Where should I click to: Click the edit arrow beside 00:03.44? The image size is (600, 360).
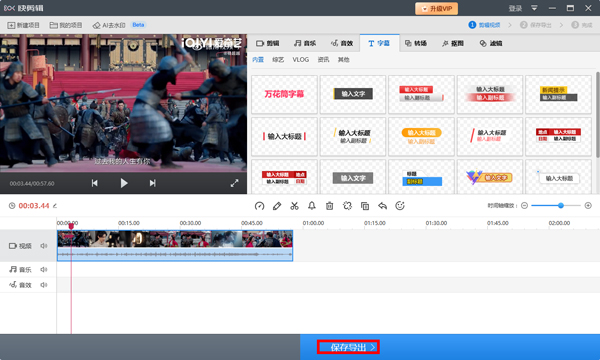(x=55, y=206)
